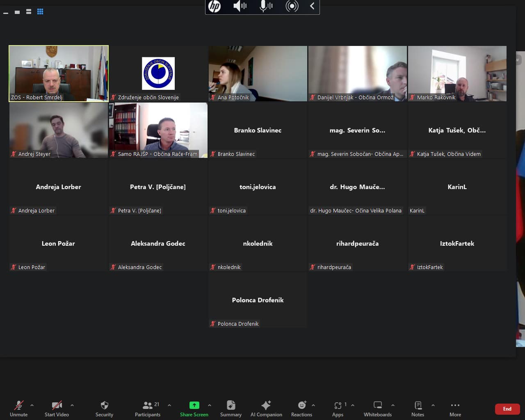Open the Participants panel
The width and height of the screenshot is (525, 420).
pyautogui.click(x=148, y=406)
